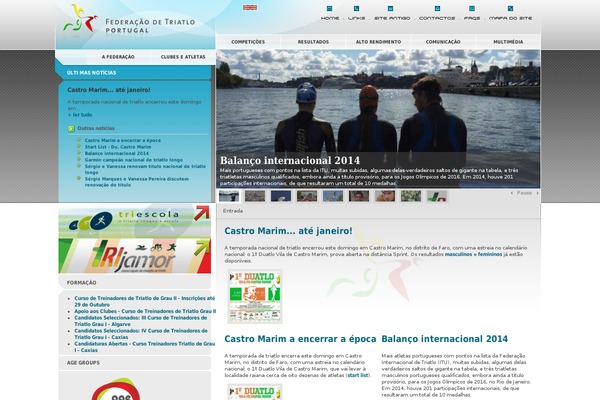Screen dimensions: 600x400
Task: Go to previous slide with left arrow
Action: [512, 193]
